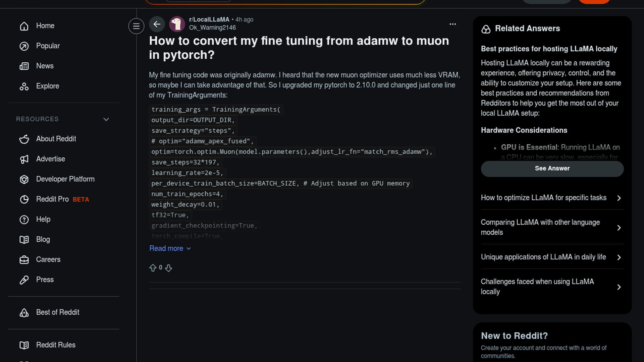The image size is (644, 362).
Task: Click the Explore icon in sidebar
Action: point(24,86)
